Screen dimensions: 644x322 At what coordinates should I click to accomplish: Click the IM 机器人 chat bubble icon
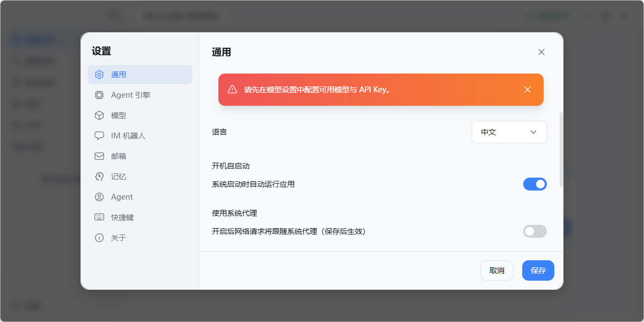click(99, 136)
